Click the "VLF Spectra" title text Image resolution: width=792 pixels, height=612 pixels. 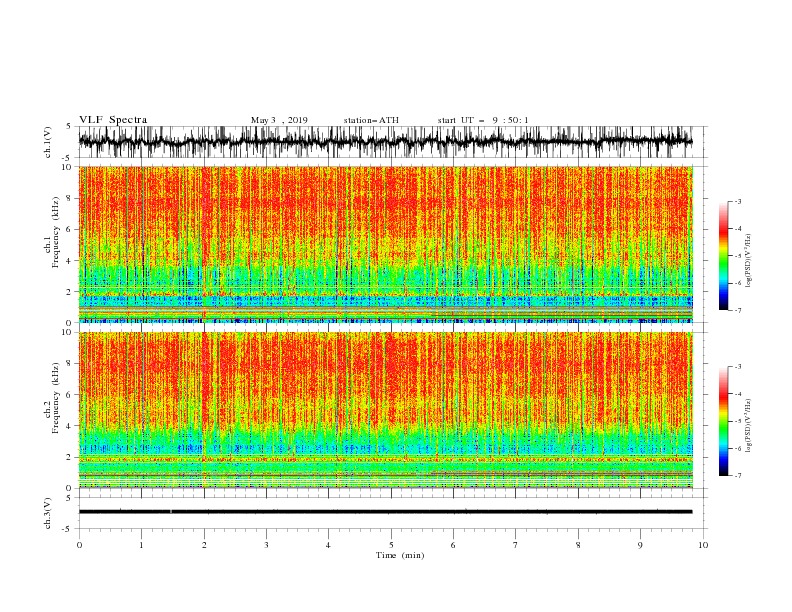(113, 120)
